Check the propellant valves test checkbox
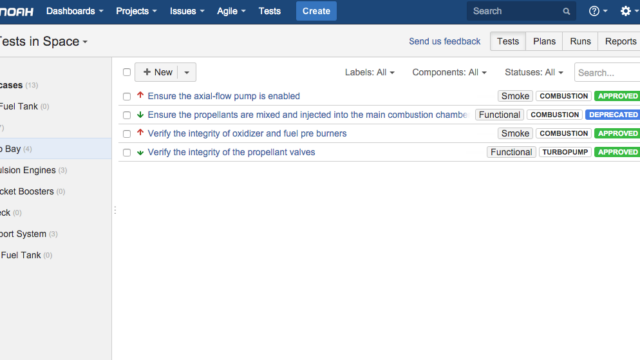Image resolution: width=640 pixels, height=360 pixels. pos(127,153)
